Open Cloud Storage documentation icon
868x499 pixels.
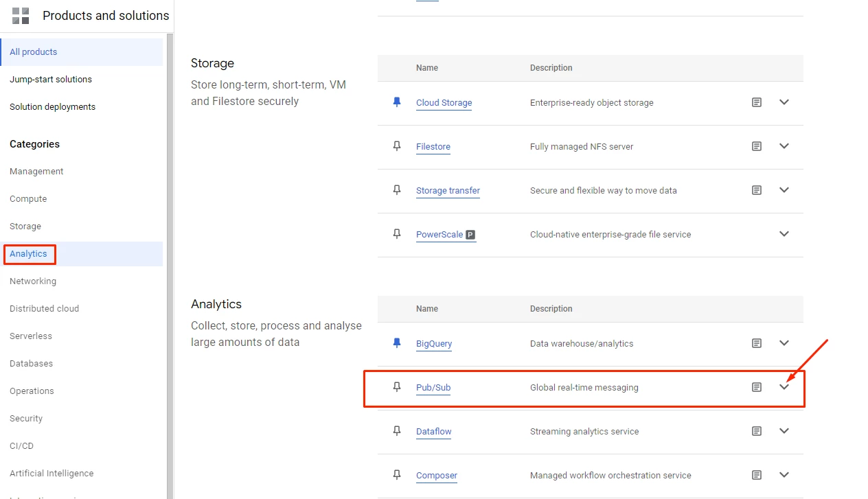[756, 102]
